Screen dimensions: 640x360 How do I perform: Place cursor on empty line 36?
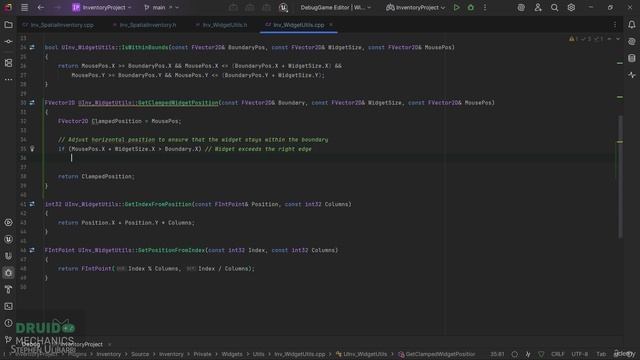[x=327, y=158]
